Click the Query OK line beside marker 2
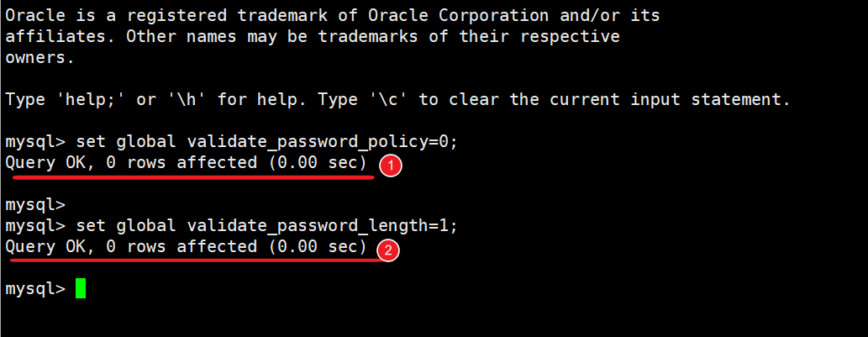 (186, 246)
